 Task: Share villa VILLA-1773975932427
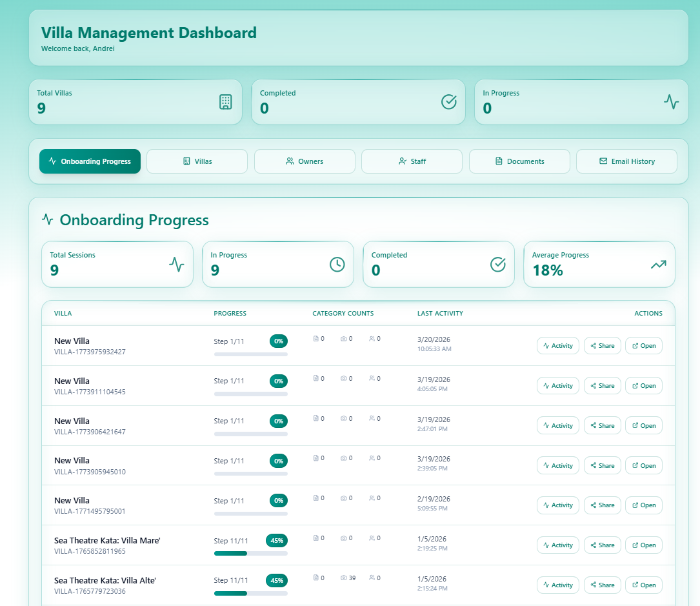(602, 346)
